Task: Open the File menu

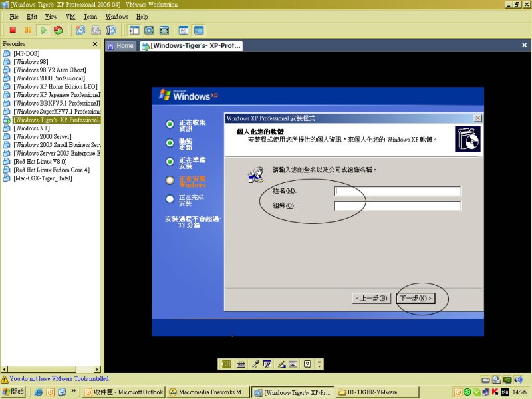Action: [14, 17]
